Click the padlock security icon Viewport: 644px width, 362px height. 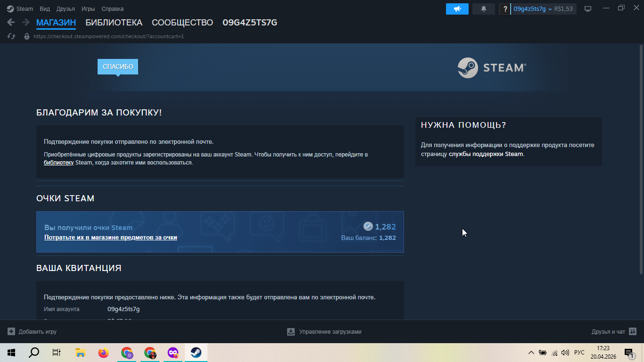click(27, 36)
